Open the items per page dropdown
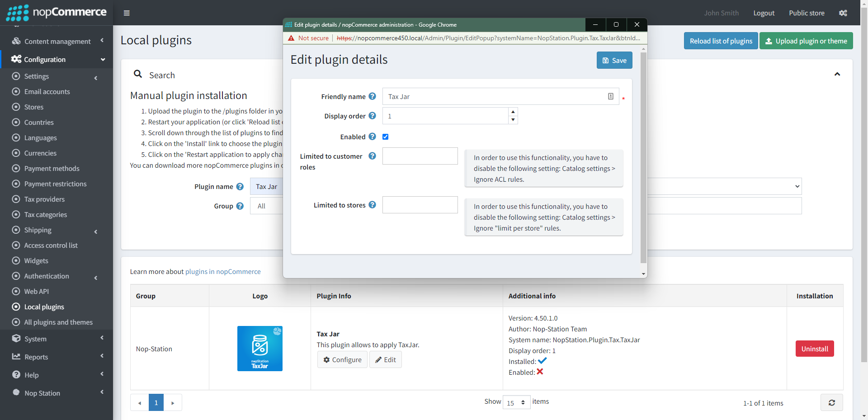Screen dimensions: 868x420 [516, 402]
